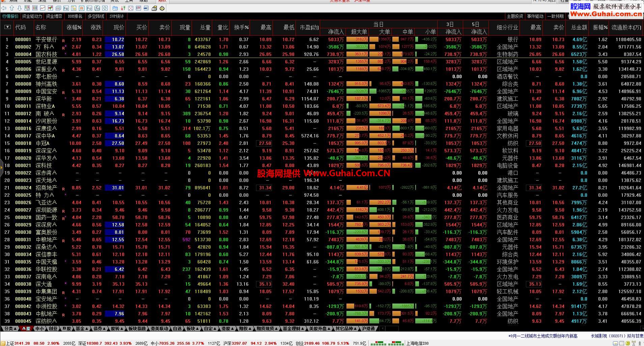The height and width of the screenshot is (346, 644).
Task: Click the ETF toolbar icon
Action: tap(138, 8)
